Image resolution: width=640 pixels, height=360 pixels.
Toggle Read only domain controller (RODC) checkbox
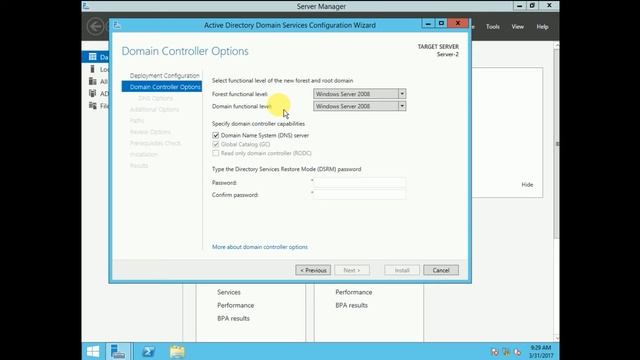point(216,153)
